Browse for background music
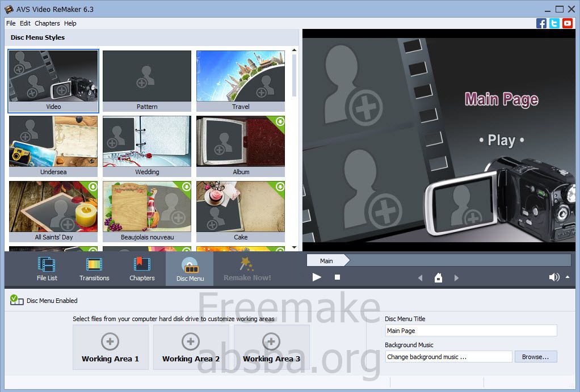Viewport: 580px width, 392px height. 535,357
